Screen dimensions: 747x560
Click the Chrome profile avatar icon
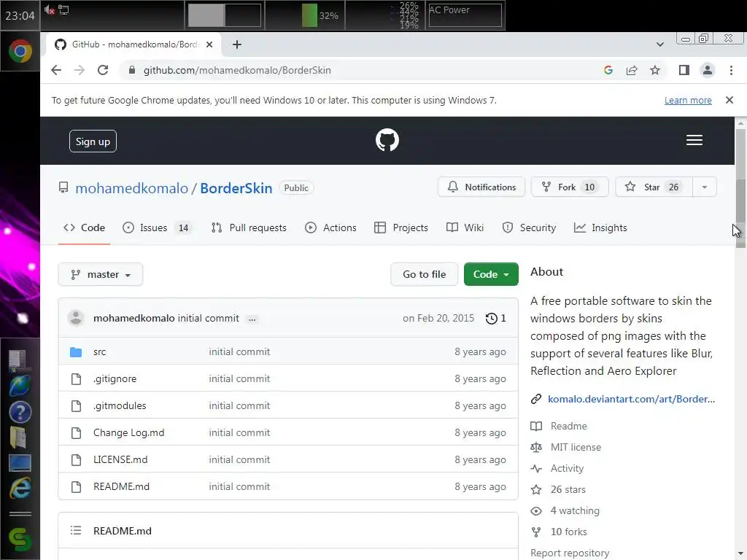pos(708,71)
